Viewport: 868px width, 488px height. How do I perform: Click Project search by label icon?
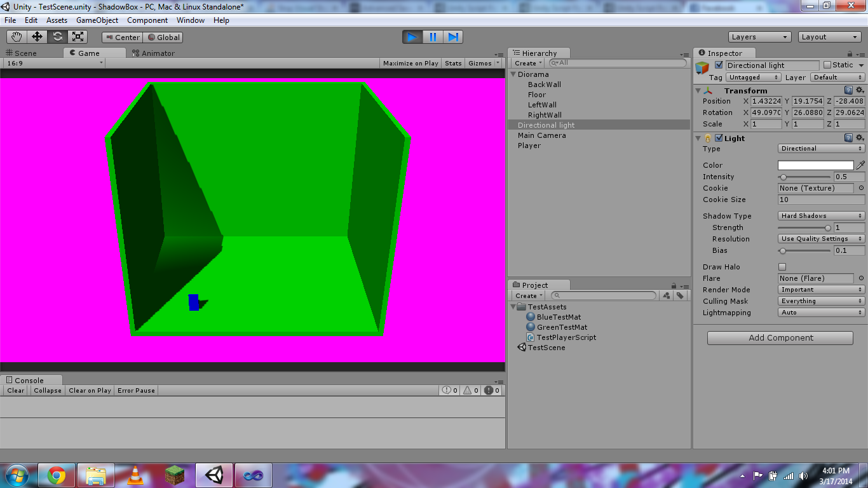tap(680, 295)
